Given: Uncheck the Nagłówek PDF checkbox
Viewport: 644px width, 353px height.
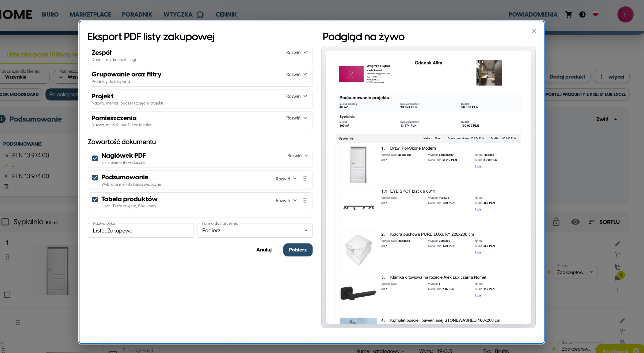Looking at the screenshot, I should pyautogui.click(x=95, y=158).
